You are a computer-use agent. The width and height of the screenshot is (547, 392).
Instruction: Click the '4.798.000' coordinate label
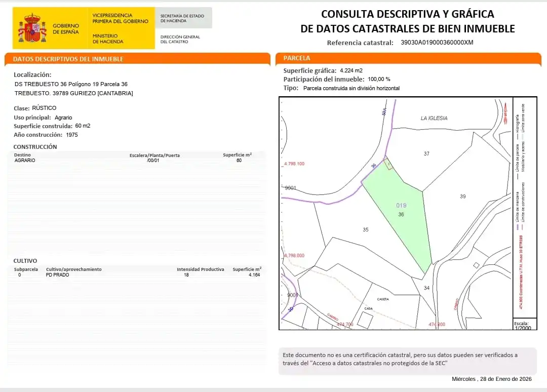click(294, 255)
